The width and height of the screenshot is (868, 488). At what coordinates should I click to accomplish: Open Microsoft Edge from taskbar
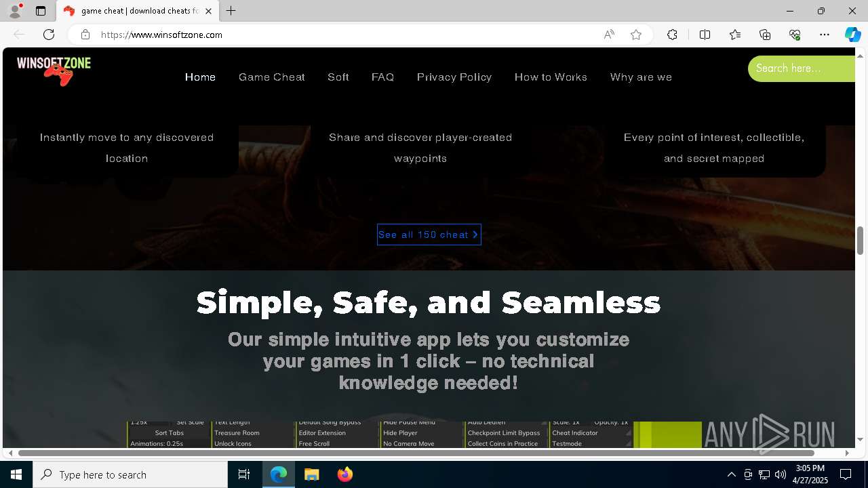279,474
